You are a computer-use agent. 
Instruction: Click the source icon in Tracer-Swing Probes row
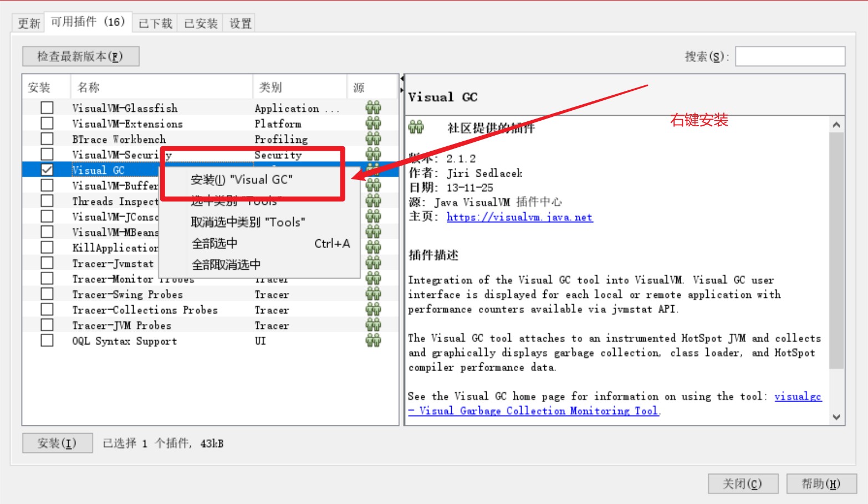[374, 294]
